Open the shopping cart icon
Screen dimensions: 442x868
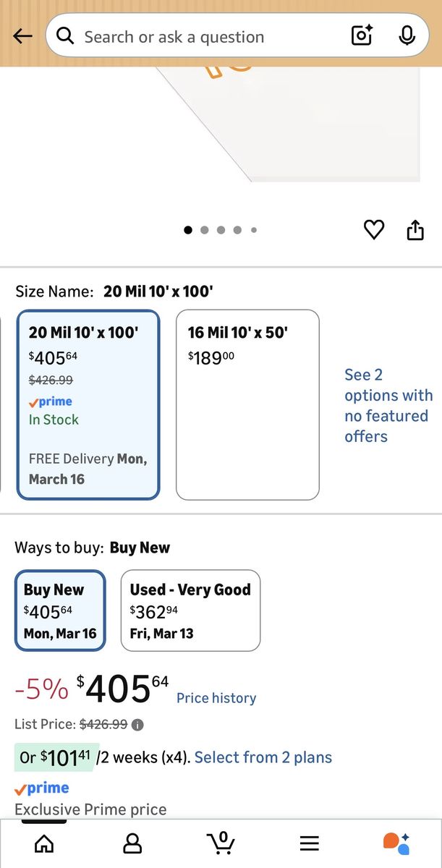tap(221, 843)
